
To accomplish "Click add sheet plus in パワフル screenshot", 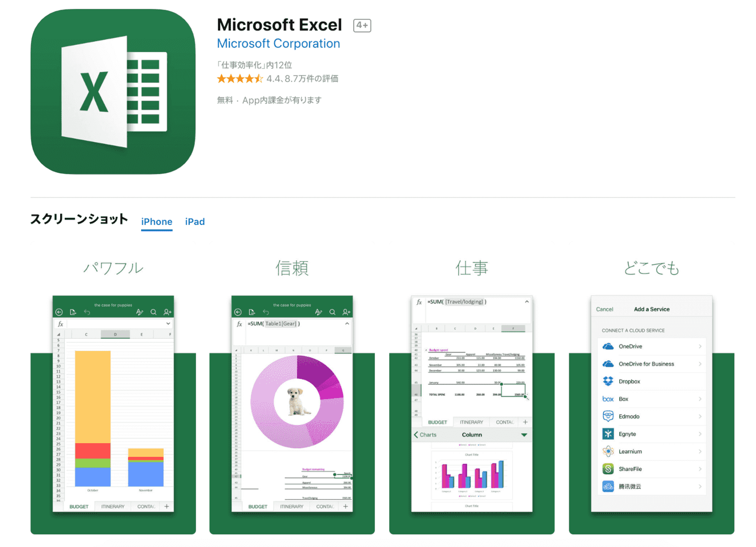I will pyautogui.click(x=166, y=506).
